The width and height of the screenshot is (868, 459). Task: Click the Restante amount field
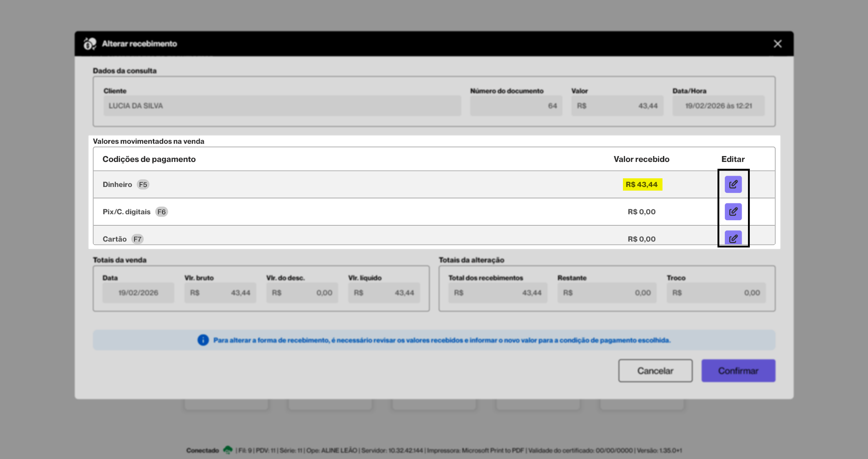tap(607, 293)
